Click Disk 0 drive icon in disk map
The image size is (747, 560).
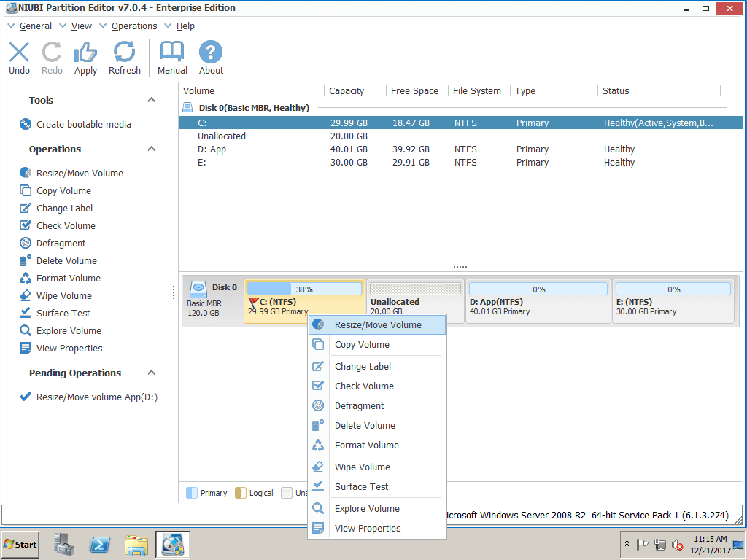click(x=198, y=288)
